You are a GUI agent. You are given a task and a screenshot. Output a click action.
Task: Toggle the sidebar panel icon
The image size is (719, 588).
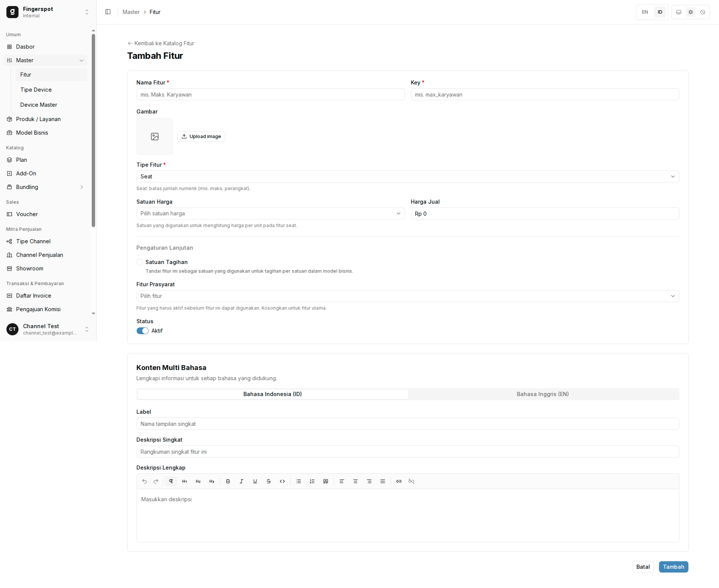tap(108, 12)
